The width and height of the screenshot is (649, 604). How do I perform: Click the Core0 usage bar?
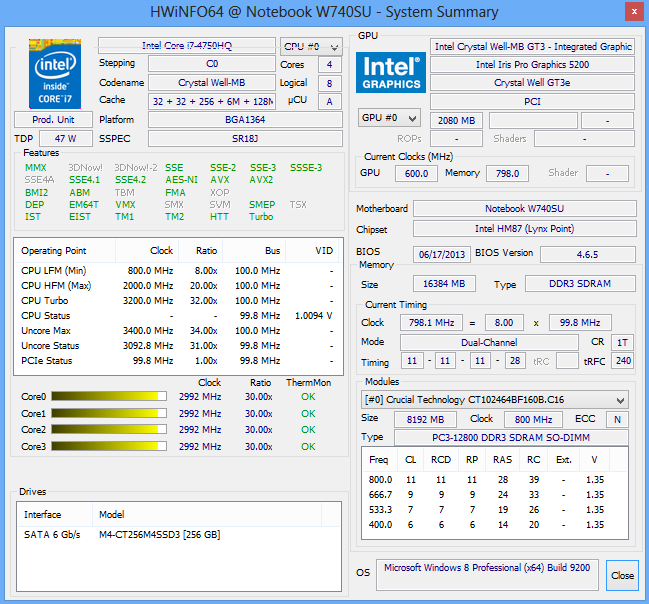(109, 396)
